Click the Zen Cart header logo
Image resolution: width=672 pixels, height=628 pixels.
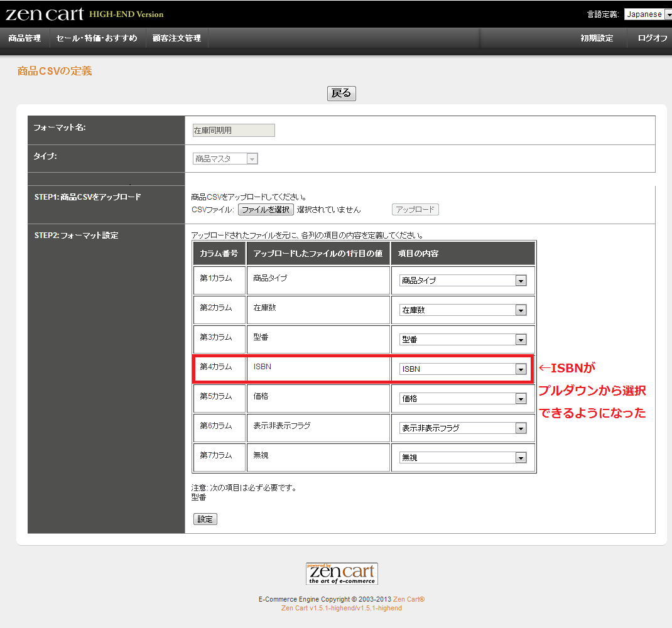click(x=44, y=14)
